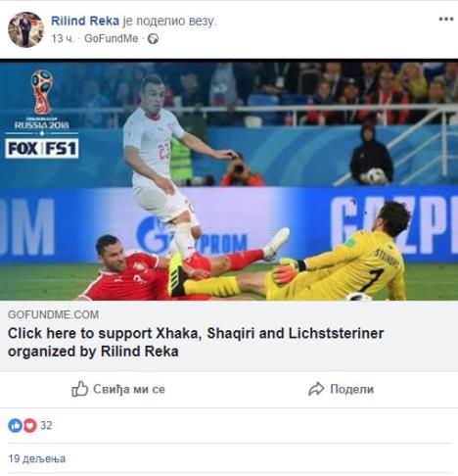Like the post with Свиђа ми се
Screen dimensions: 458x476
[x=118, y=389]
